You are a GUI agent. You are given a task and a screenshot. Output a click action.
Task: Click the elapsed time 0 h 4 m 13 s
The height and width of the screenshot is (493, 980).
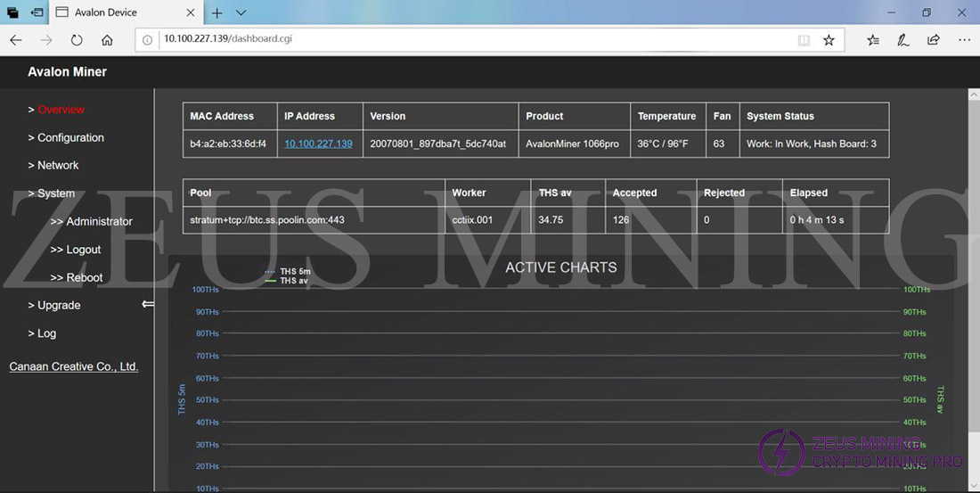pos(817,220)
